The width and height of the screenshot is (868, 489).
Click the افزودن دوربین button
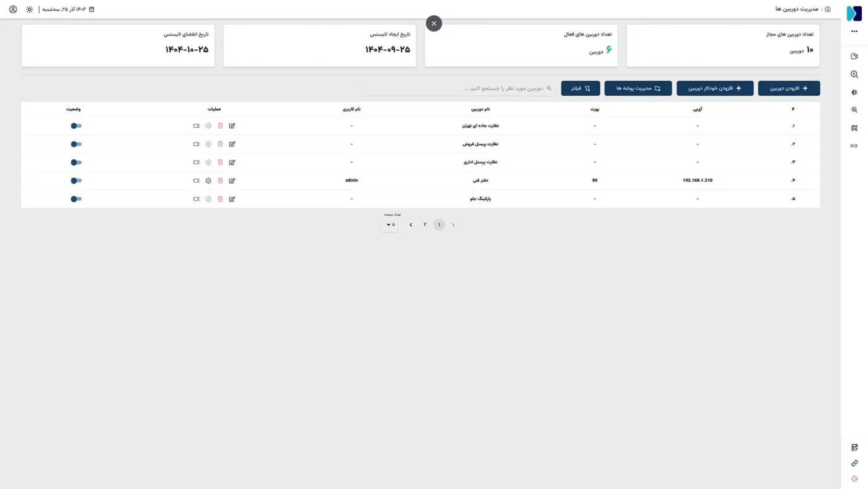click(789, 88)
